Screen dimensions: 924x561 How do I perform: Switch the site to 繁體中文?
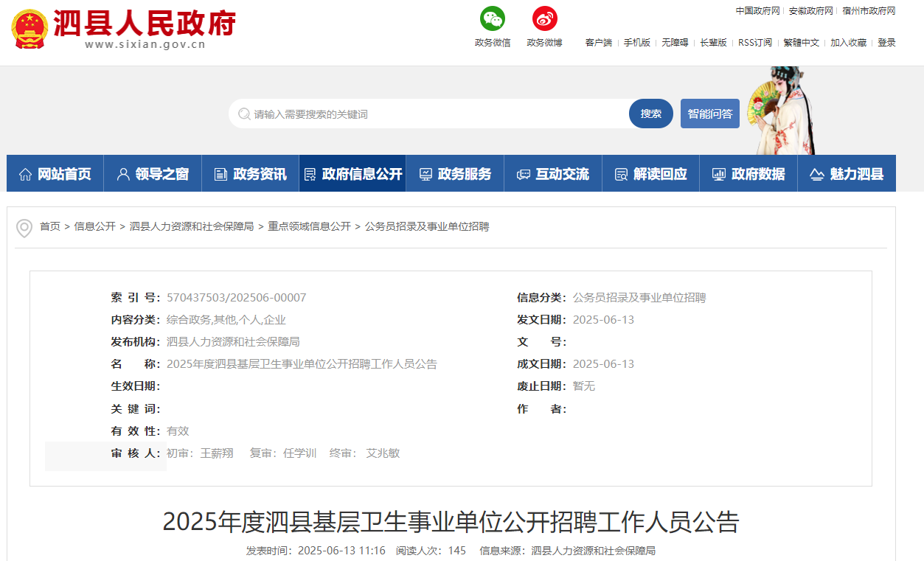pos(802,43)
